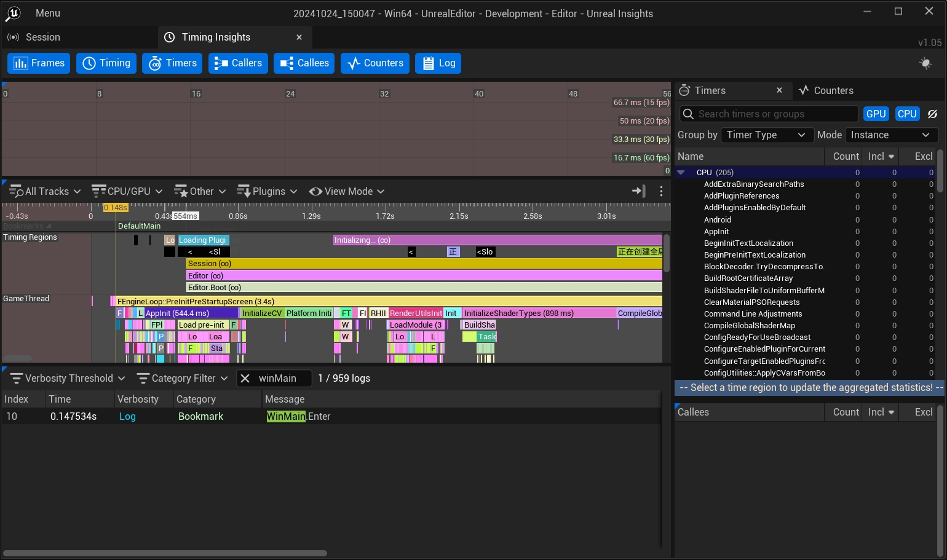Click the Unreal Insights logo icon
Screen dimensions: 947x560
13,13
